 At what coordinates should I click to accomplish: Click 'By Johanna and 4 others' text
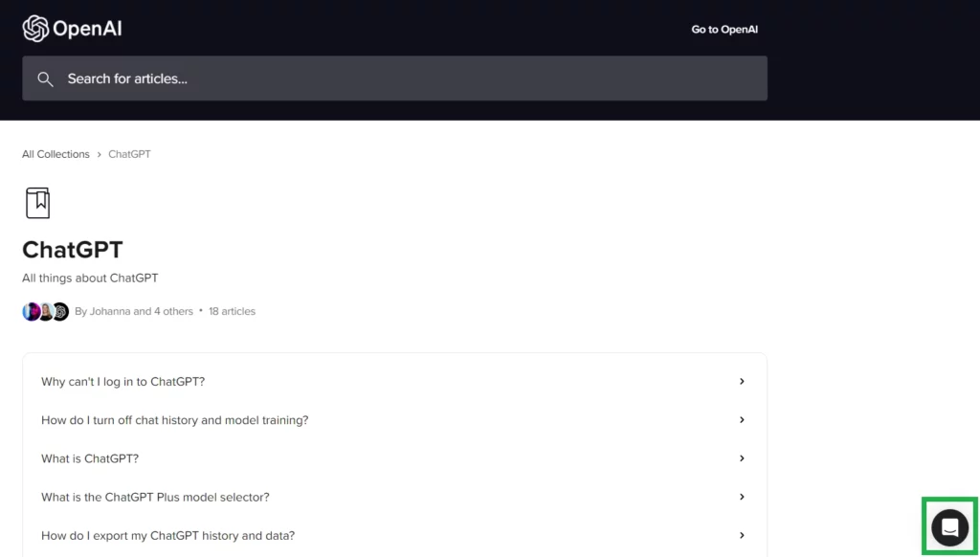coord(134,311)
